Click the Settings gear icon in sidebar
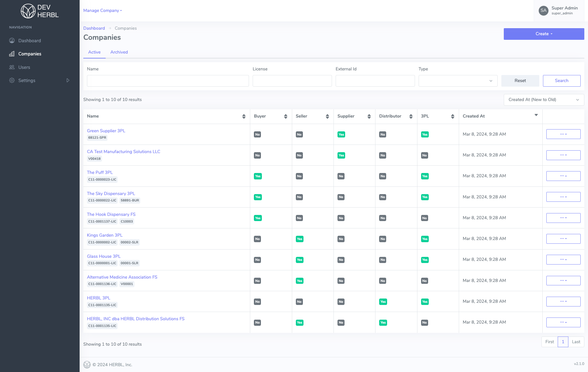This screenshot has width=588, height=372. click(12, 80)
